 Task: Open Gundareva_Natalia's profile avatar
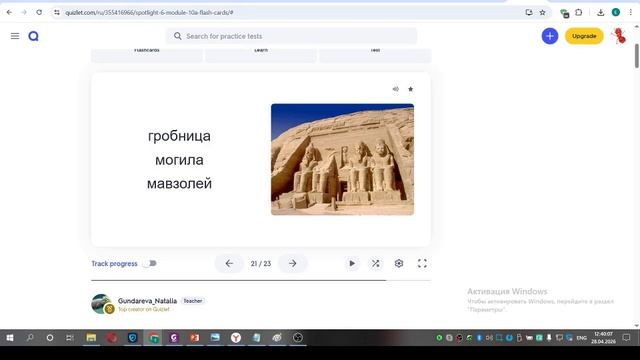pos(101,304)
